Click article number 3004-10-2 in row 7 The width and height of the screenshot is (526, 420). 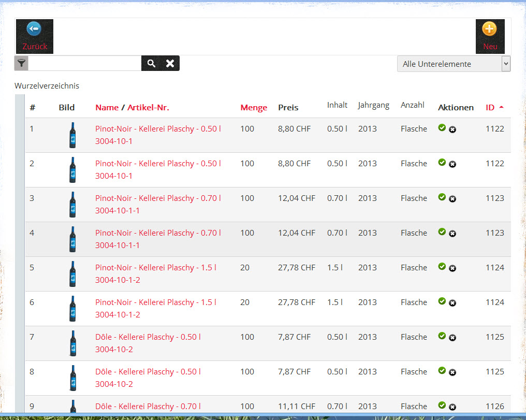coord(114,350)
